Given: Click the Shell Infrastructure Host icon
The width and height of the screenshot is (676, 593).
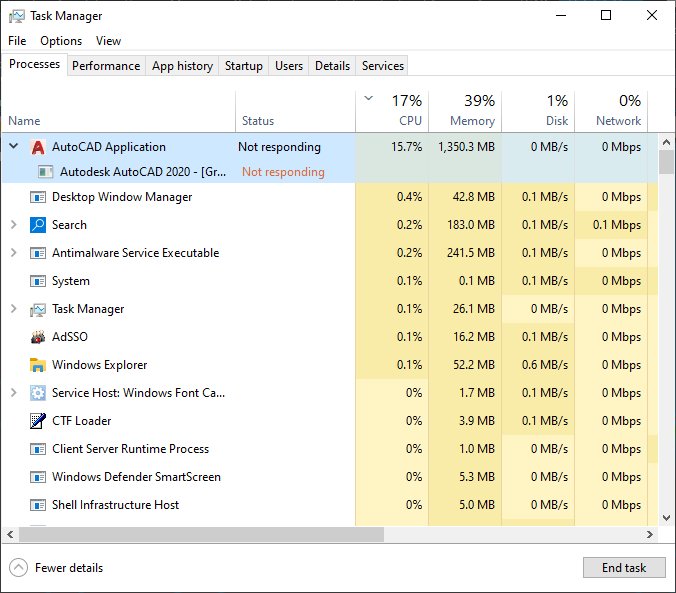Looking at the screenshot, I should coord(38,505).
